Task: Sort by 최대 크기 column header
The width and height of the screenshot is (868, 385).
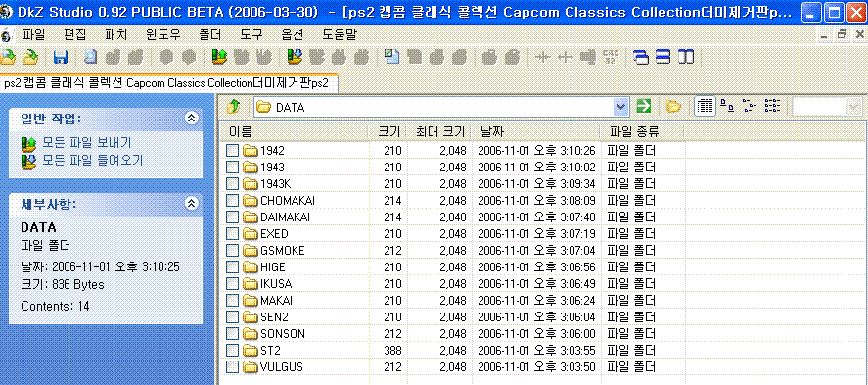Action: point(438,132)
